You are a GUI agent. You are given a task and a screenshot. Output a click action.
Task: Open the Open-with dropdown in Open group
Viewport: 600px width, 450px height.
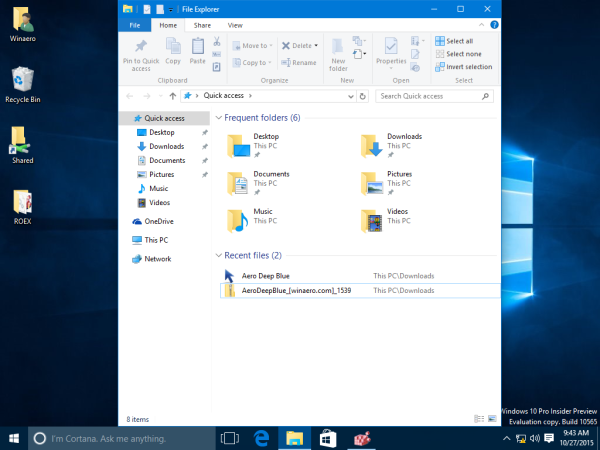(x=418, y=41)
